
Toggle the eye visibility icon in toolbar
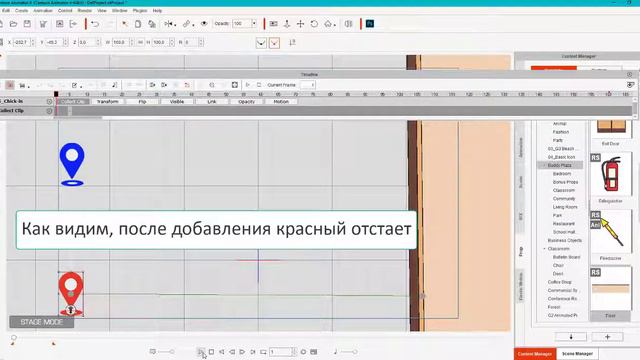coord(204,24)
